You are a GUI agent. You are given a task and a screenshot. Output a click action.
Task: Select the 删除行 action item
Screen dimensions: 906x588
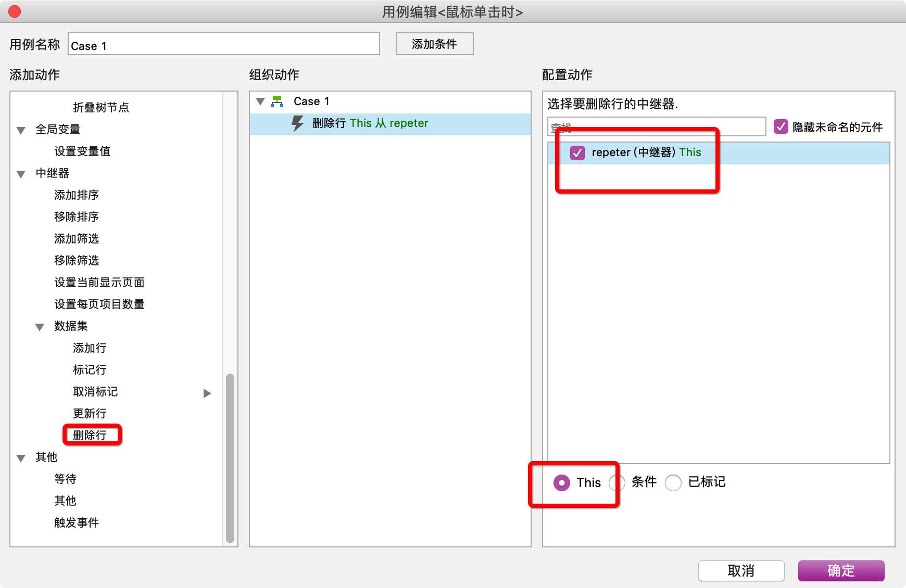(90, 435)
